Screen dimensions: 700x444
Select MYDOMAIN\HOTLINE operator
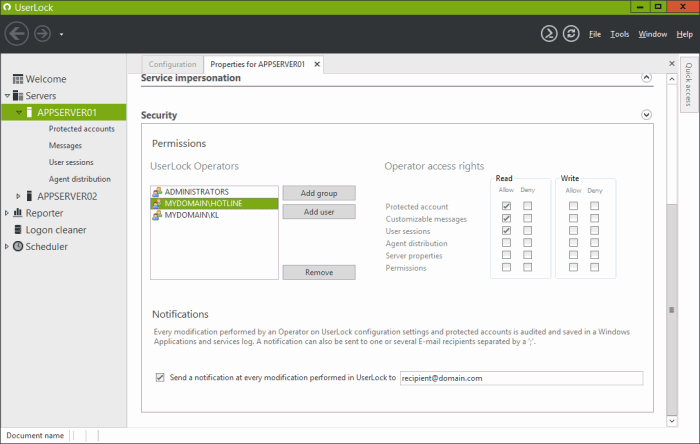(214, 203)
